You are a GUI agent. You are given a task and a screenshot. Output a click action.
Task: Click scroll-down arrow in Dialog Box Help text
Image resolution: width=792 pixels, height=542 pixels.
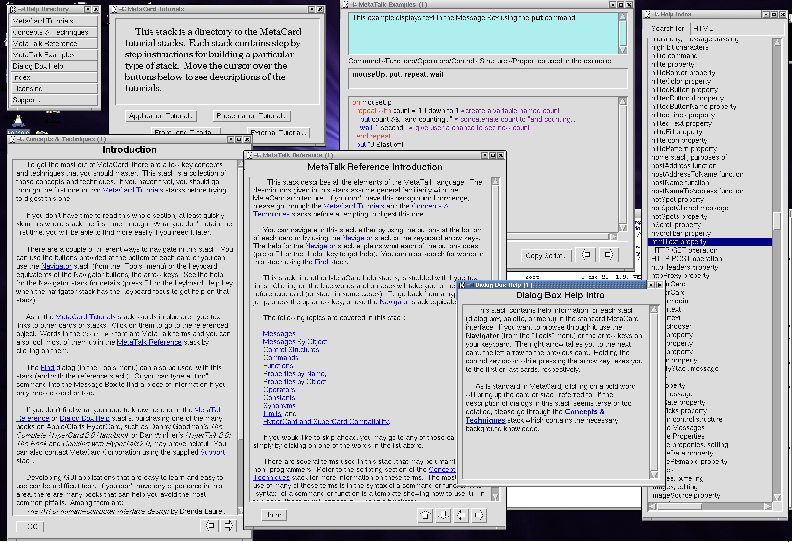(654, 474)
